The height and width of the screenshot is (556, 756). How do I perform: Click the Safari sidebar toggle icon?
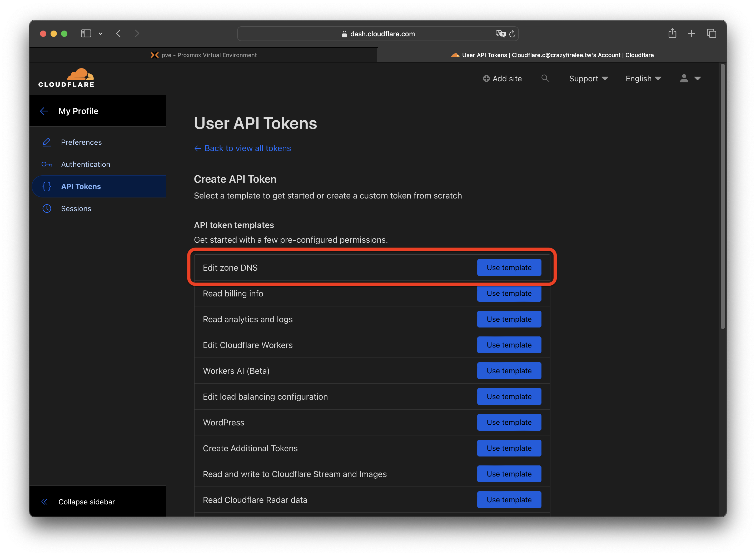point(86,34)
